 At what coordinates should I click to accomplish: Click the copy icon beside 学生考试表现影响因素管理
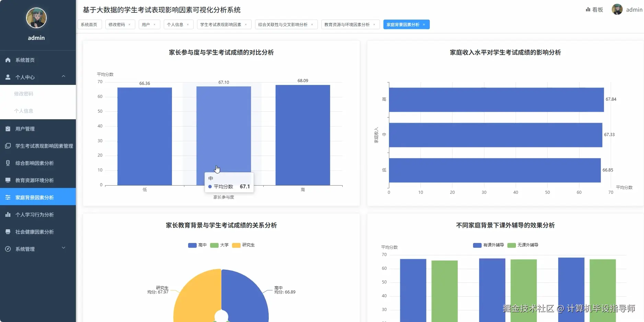click(8, 146)
